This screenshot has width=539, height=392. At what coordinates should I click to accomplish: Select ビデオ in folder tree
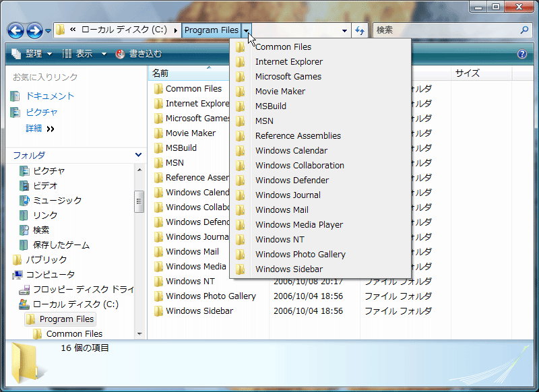(45, 185)
